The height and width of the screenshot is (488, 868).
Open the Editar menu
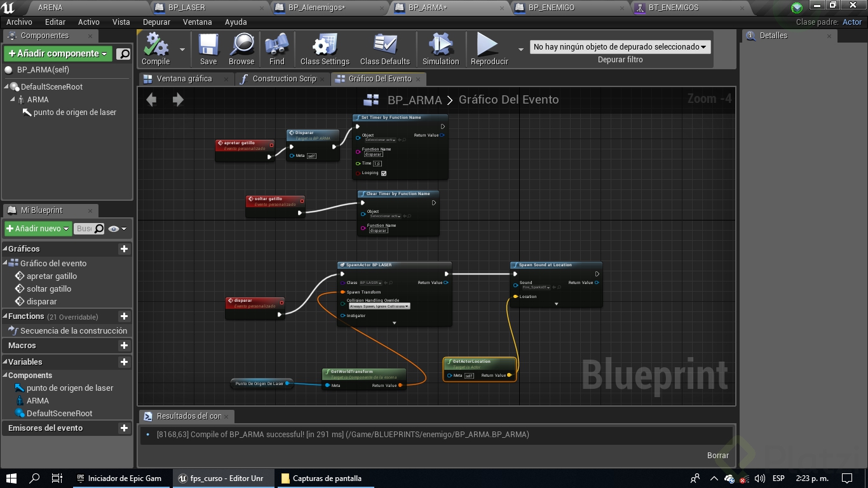55,22
